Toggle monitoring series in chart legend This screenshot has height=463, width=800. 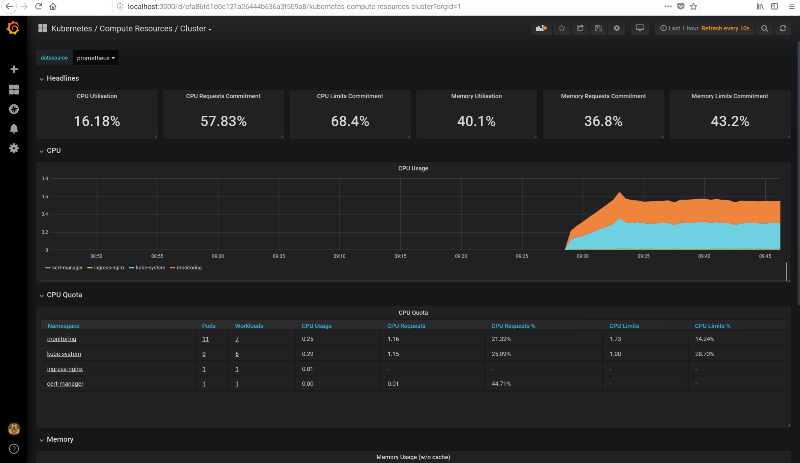[186, 268]
